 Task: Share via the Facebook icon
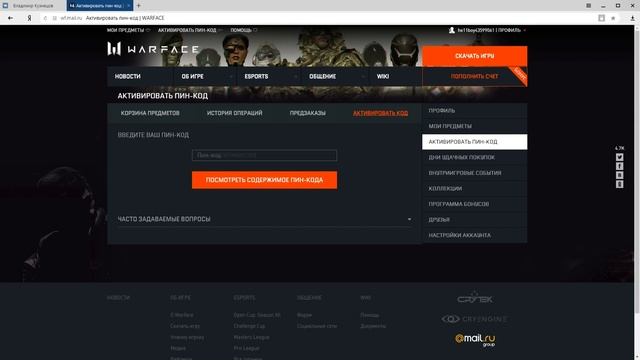620,166
